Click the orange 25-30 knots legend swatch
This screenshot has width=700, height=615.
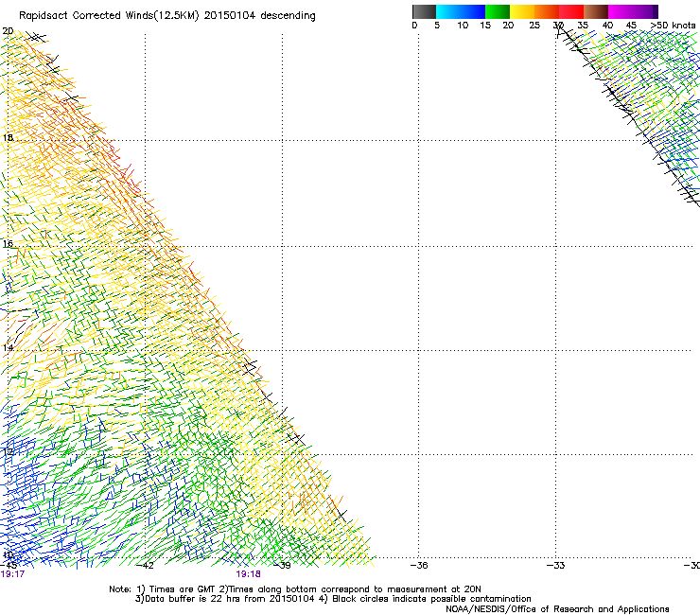point(547,11)
